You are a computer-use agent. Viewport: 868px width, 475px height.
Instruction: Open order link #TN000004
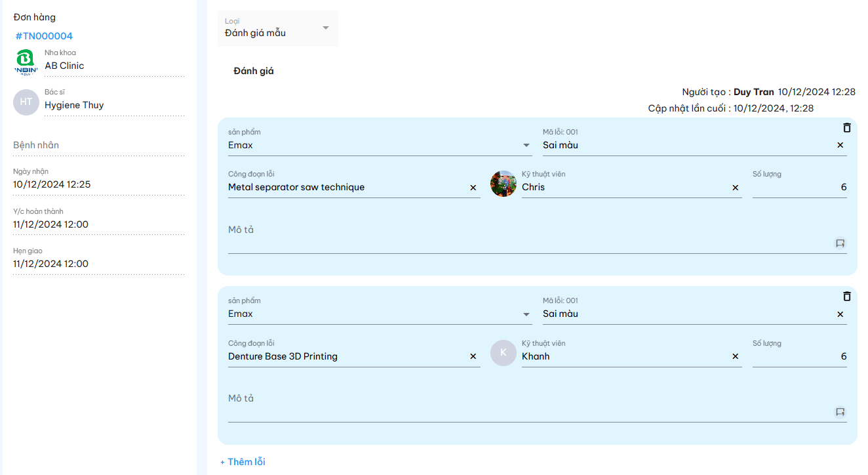(x=44, y=36)
